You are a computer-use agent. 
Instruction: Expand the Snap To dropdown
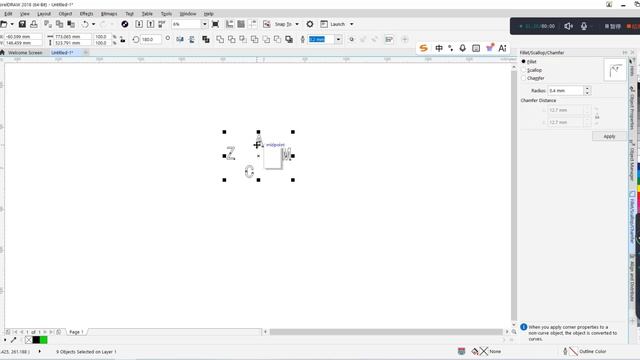[297, 24]
